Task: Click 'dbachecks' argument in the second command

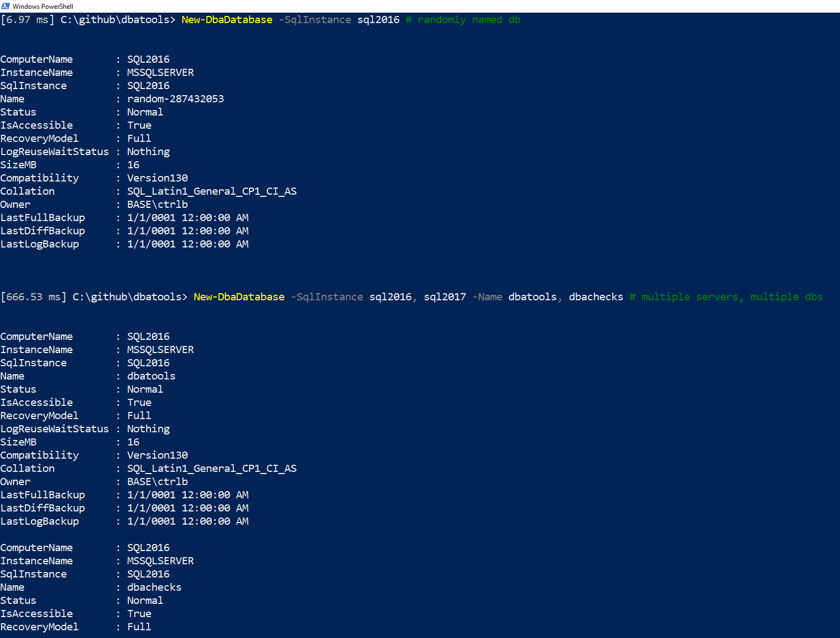Action: click(596, 297)
